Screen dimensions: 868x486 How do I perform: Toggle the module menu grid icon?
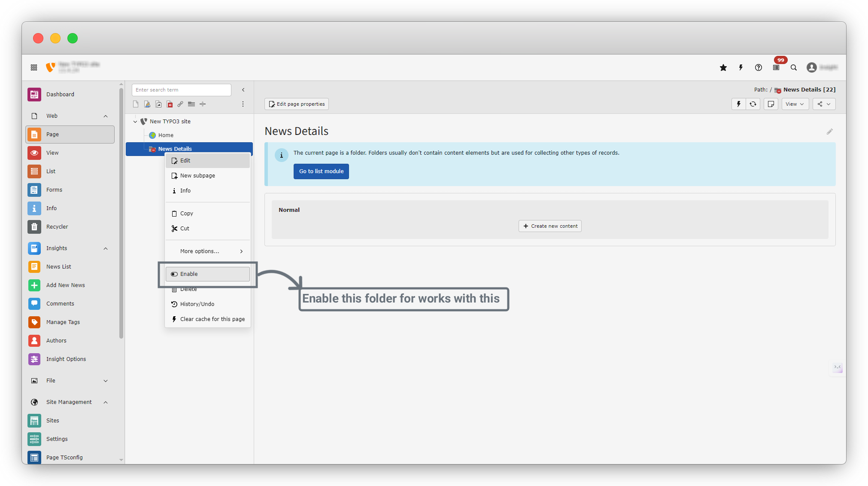tap(34, 67)
